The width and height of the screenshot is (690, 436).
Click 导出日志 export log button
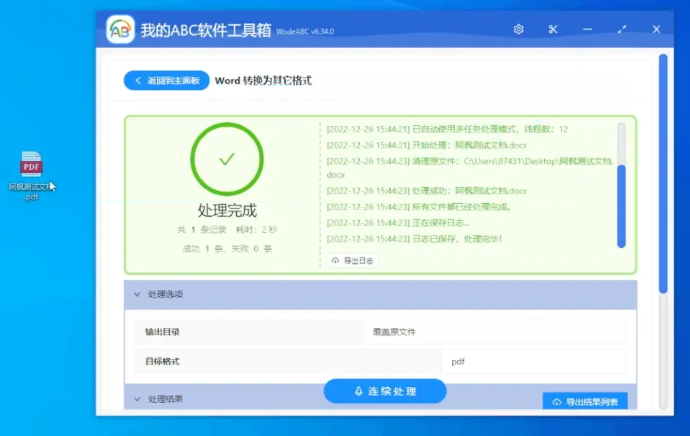[352, 260]
